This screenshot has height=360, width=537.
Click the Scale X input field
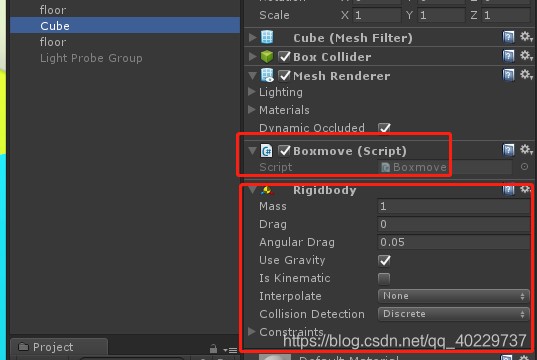point(376,15)
